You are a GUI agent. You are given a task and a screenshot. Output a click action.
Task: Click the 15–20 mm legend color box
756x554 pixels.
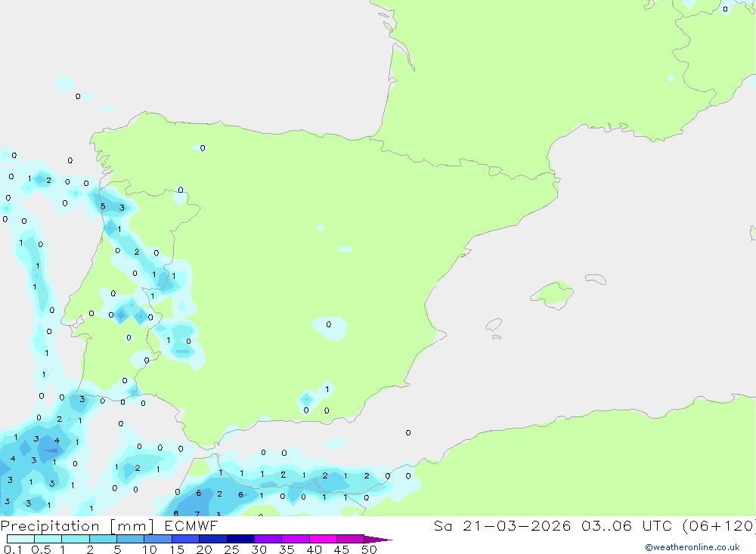(186, 539)
